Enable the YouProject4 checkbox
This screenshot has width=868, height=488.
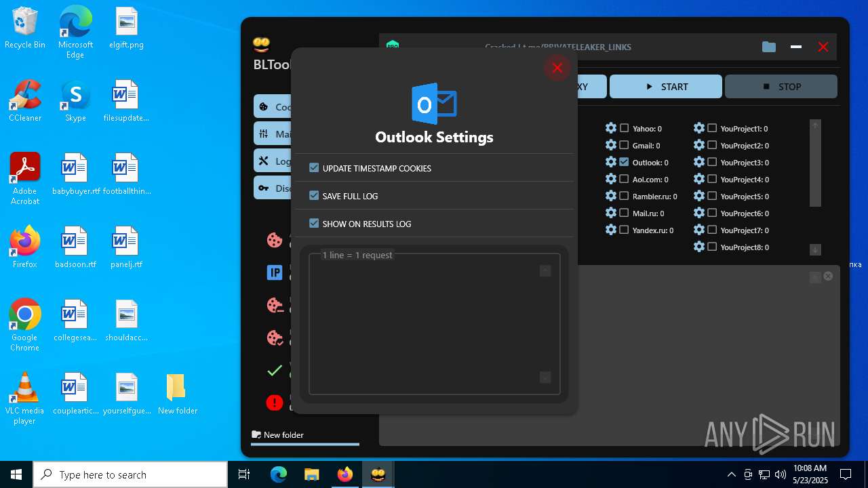712,179
